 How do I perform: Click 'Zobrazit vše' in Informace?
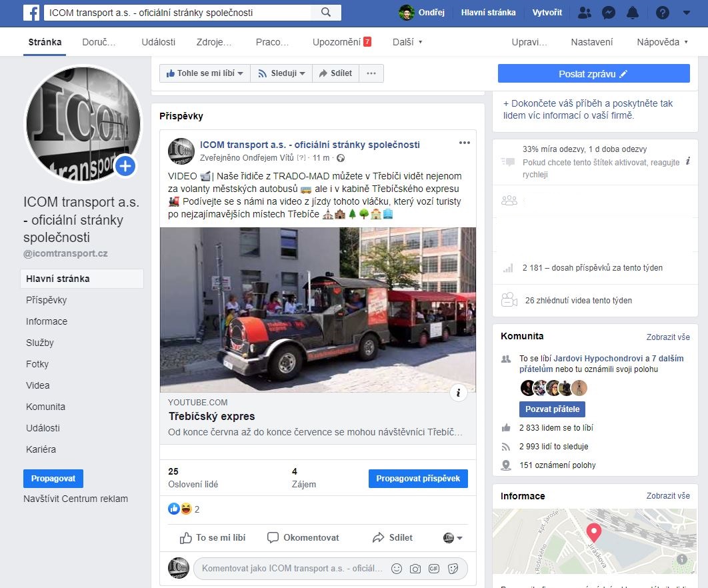click(668, 495)
